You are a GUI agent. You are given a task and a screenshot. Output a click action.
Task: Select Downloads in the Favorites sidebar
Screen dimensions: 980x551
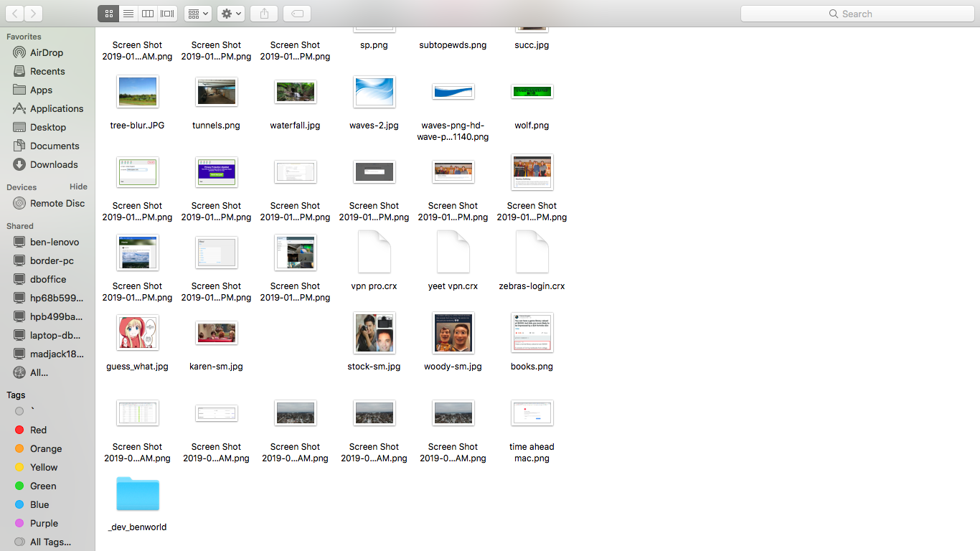click(x=53, y=164)
